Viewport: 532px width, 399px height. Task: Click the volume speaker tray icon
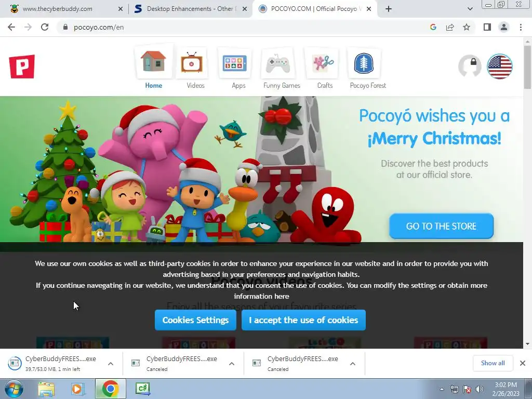(x=480, y=389)
